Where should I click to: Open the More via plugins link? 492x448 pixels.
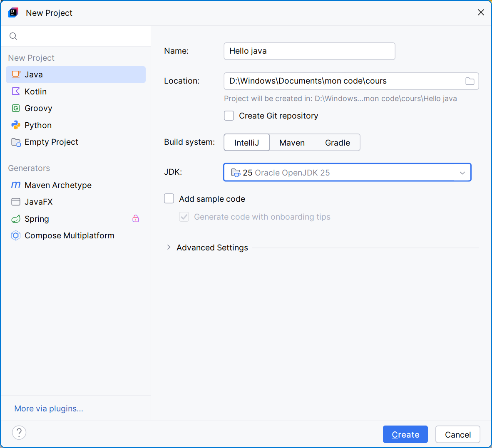pos(49,408)
